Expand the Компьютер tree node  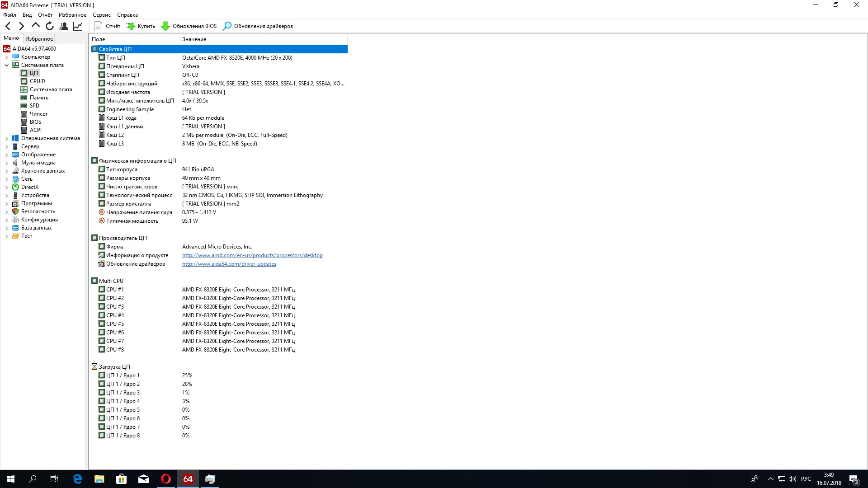tap(7, 57)
